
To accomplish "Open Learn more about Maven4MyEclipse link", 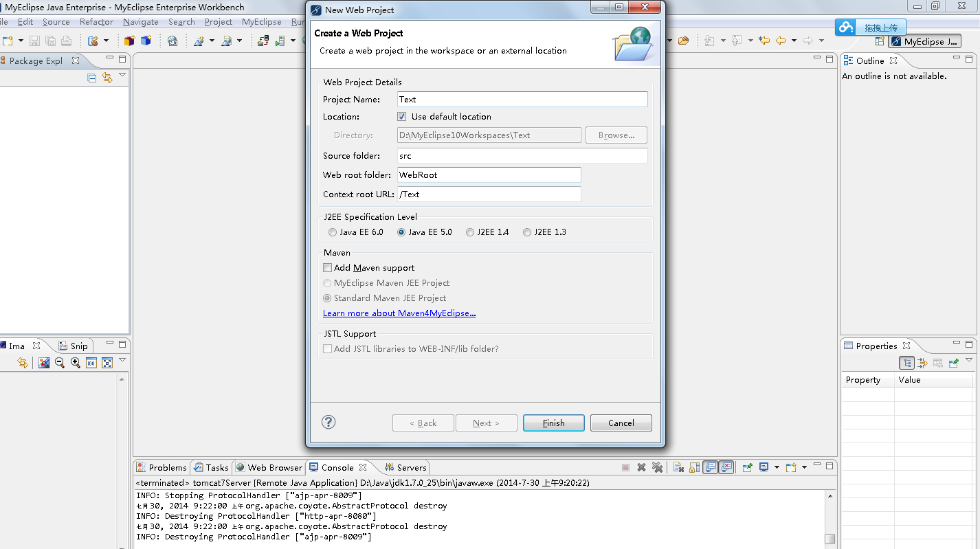I will click(399, 313).
